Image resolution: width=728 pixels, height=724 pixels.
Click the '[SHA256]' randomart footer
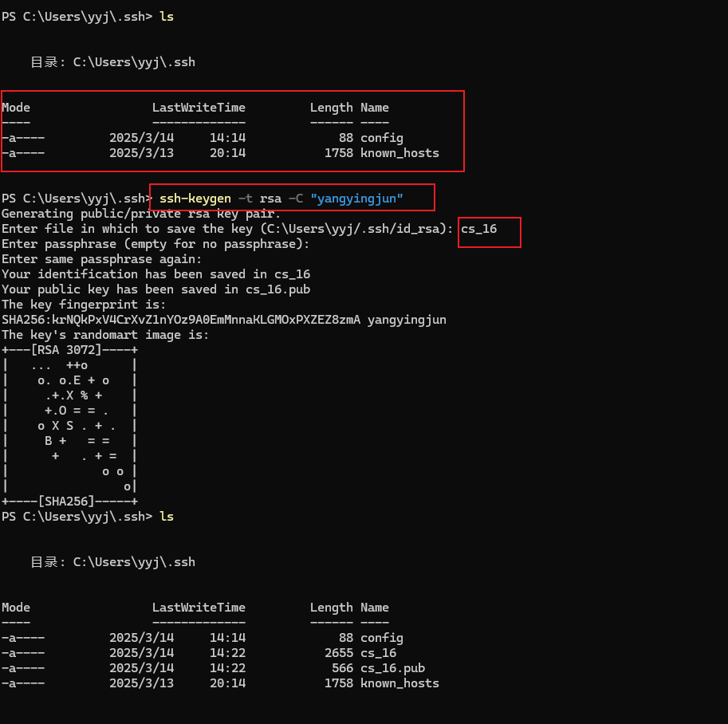(66, 502)
